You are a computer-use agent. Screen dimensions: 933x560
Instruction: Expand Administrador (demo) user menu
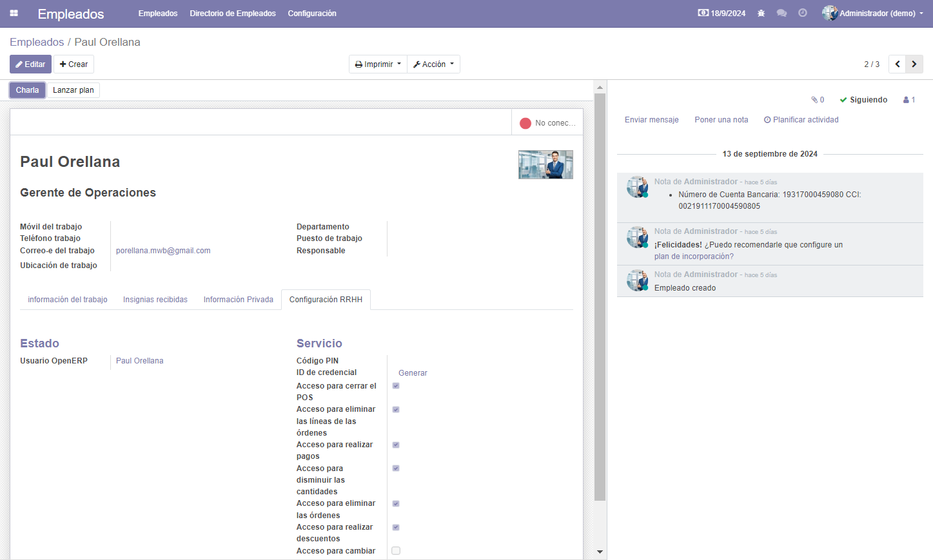click(x=872, y=13)
